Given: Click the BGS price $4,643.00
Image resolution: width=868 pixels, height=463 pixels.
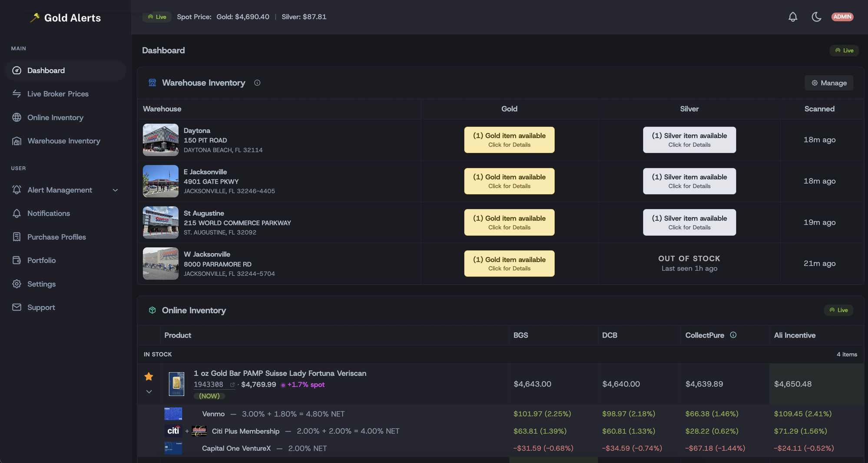Looking at the screenshot, I should [x=532, y=384].
